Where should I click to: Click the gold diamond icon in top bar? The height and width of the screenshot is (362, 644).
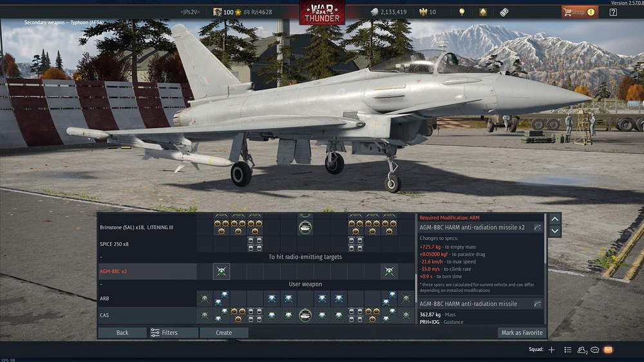click(x=483, y=12)
